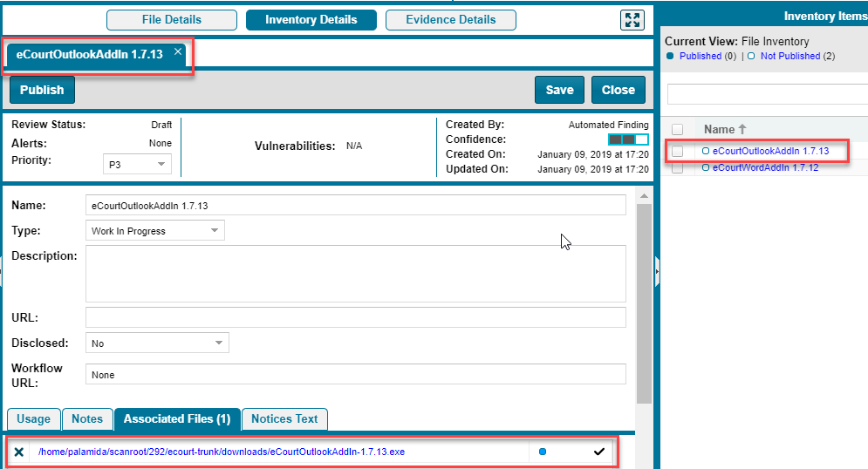Click the Confidence level indicator
868x469 pixels.
tap(628, 139)
